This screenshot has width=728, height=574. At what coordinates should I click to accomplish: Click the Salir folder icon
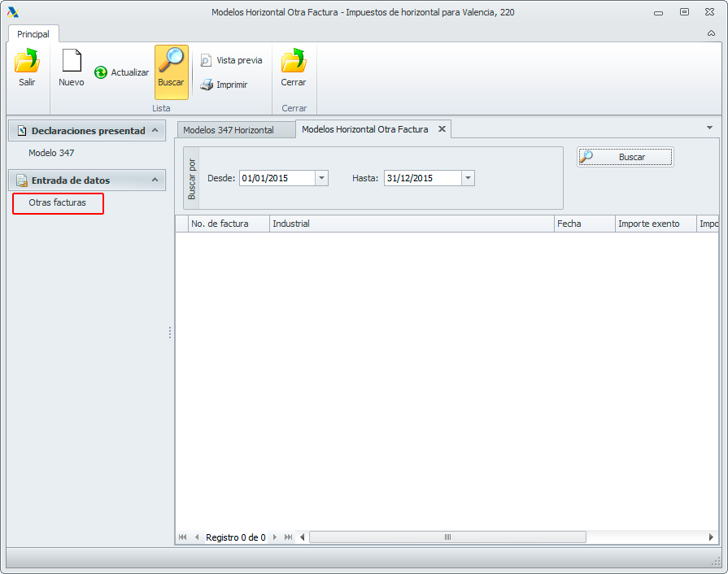pyautogui.click(x=27, y=61)
